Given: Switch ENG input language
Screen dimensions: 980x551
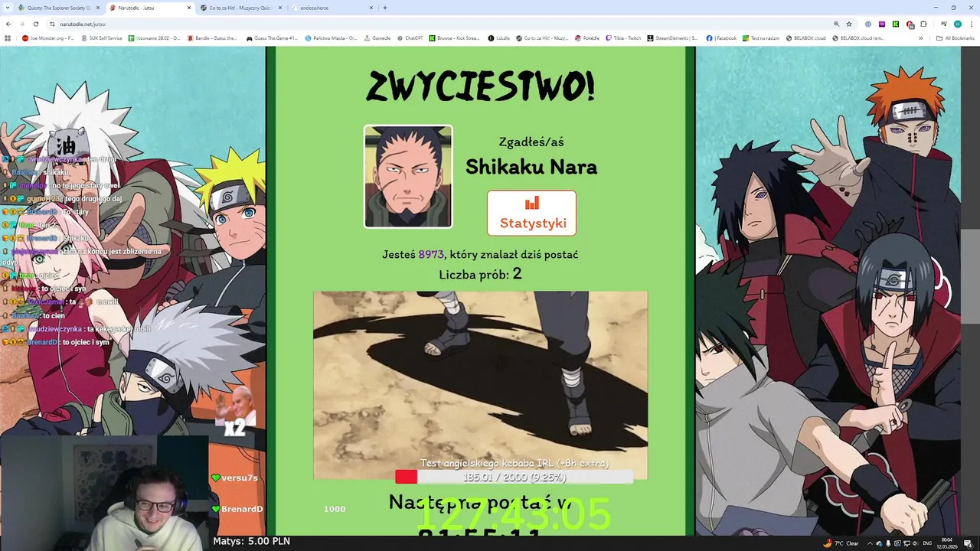Looking at the screenshot, I should 927,543.
